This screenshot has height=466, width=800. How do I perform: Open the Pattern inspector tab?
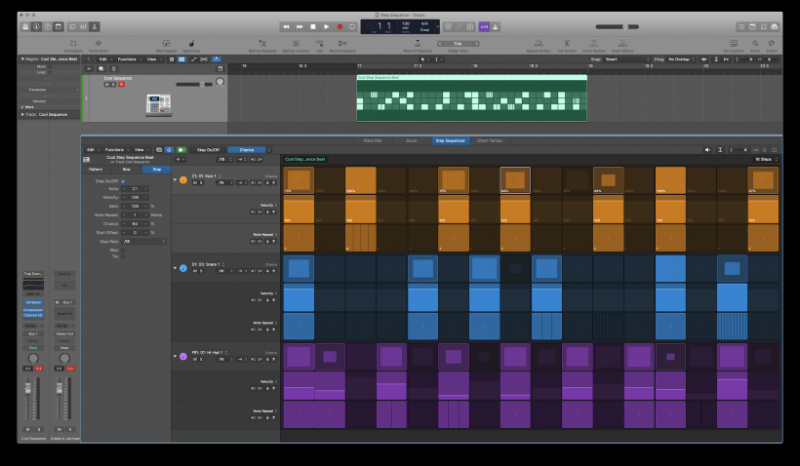(95, 169)
